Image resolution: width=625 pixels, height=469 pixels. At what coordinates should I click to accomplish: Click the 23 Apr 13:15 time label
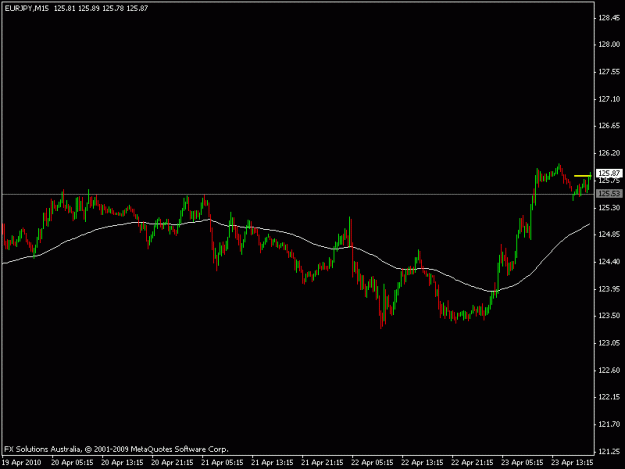click(572, 463)
